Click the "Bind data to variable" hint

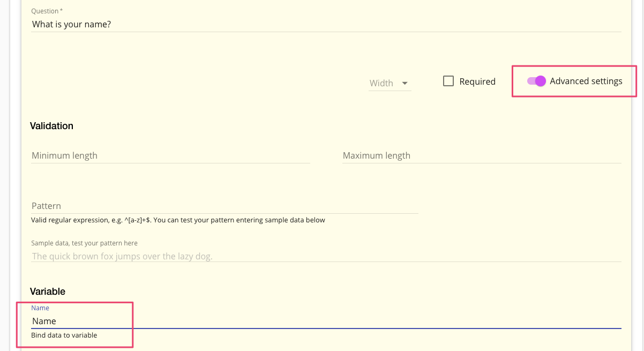[x=64, y=335]
